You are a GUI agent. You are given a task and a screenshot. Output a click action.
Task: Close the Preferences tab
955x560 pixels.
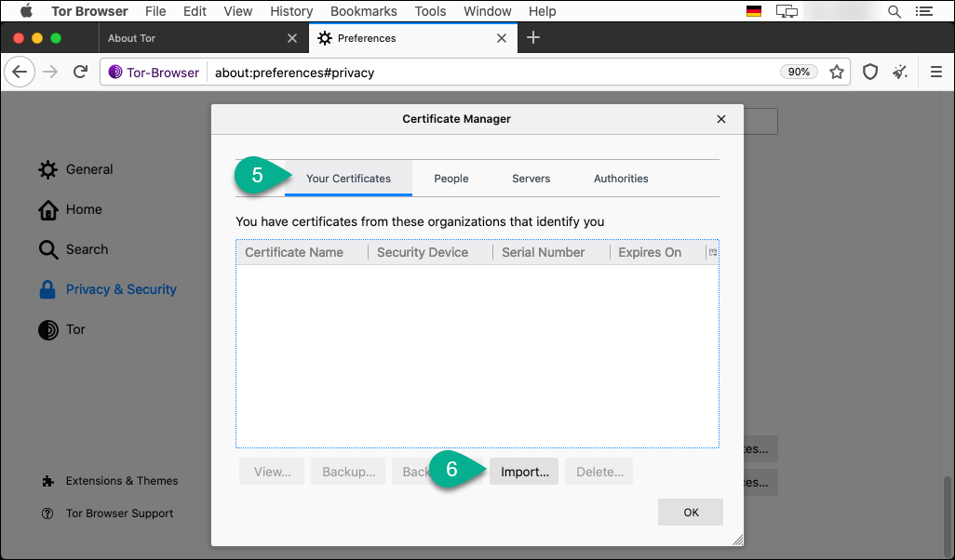[502, 38]
